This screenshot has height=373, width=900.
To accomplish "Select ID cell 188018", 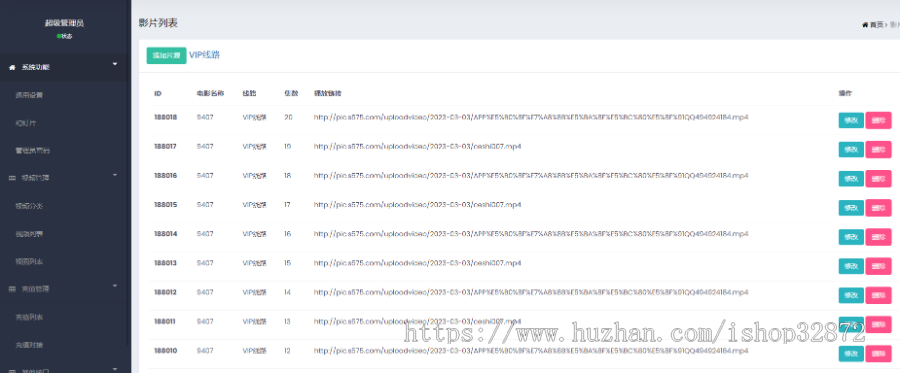I will (x=165, y=117).
